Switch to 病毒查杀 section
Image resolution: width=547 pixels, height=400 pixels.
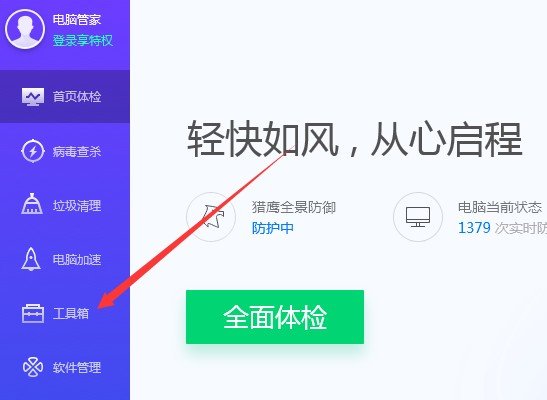pos(77,151)
